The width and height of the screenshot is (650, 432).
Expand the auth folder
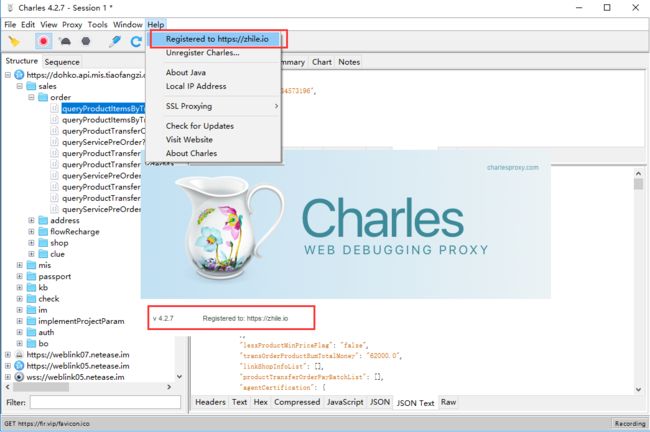19,332
